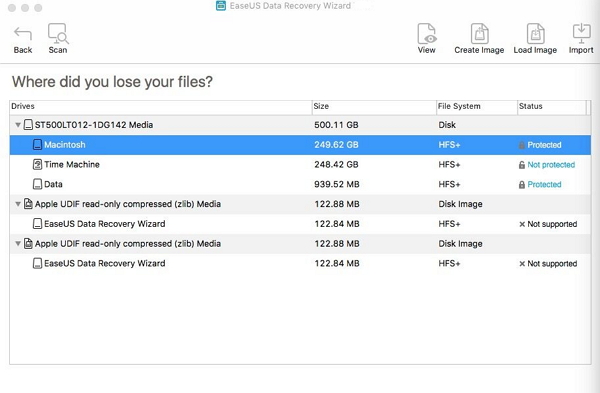The width and height of the screenshot is (600, 393).
Task: Click the open lock icon for Time Machine
Action: 522,165
